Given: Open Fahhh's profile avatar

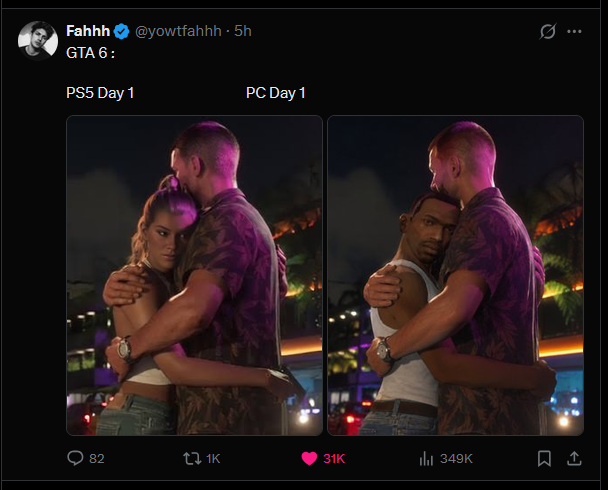Looking at the screenshot, I should (x=38, y=40).
